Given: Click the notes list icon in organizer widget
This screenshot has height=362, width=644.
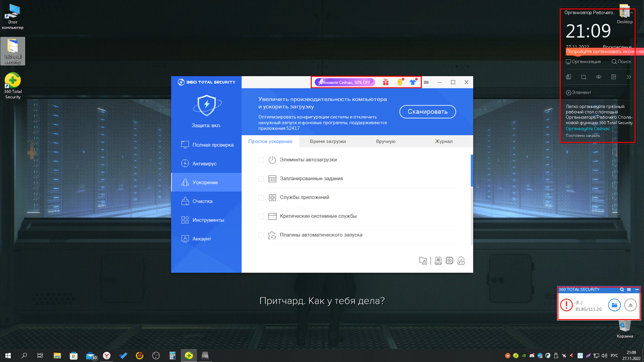Looking at the screenshot, I should (x=569, y=77).
